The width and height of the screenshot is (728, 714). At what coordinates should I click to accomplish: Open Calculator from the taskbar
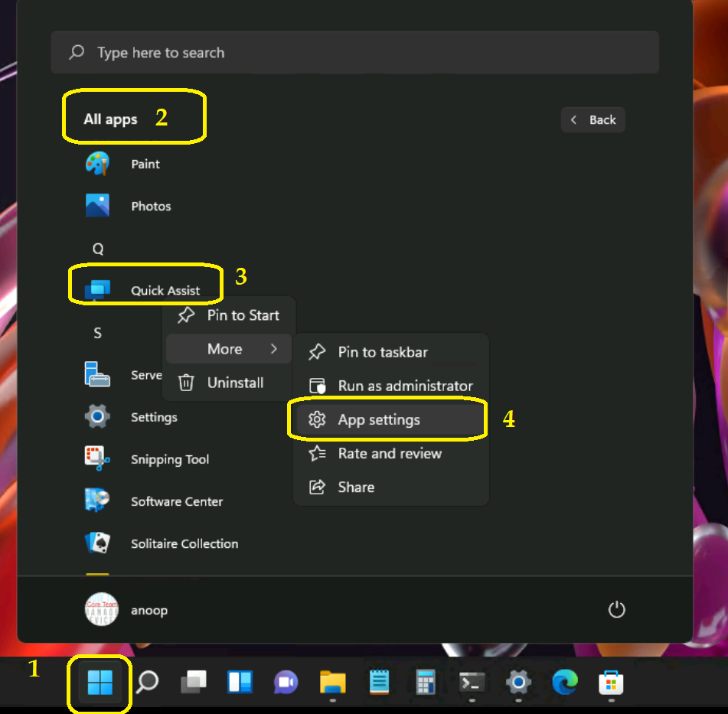(426, 682)
